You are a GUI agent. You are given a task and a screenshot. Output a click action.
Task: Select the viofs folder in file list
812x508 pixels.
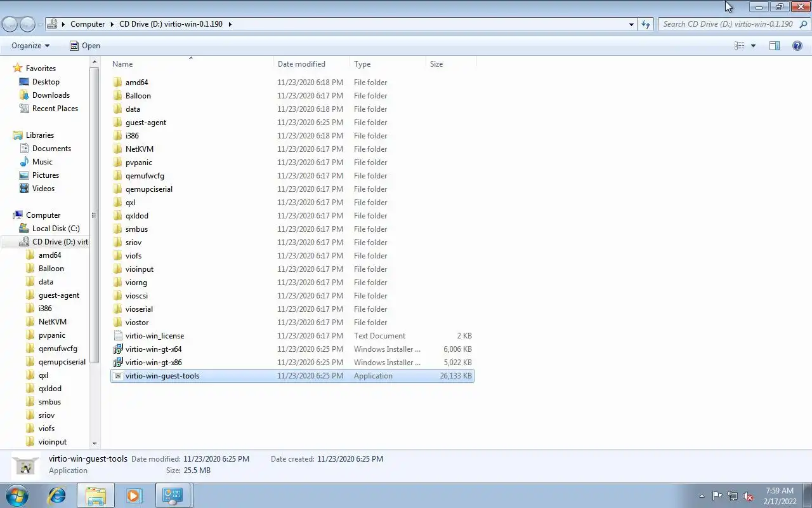pyautogui.click(x=292, y=256)
